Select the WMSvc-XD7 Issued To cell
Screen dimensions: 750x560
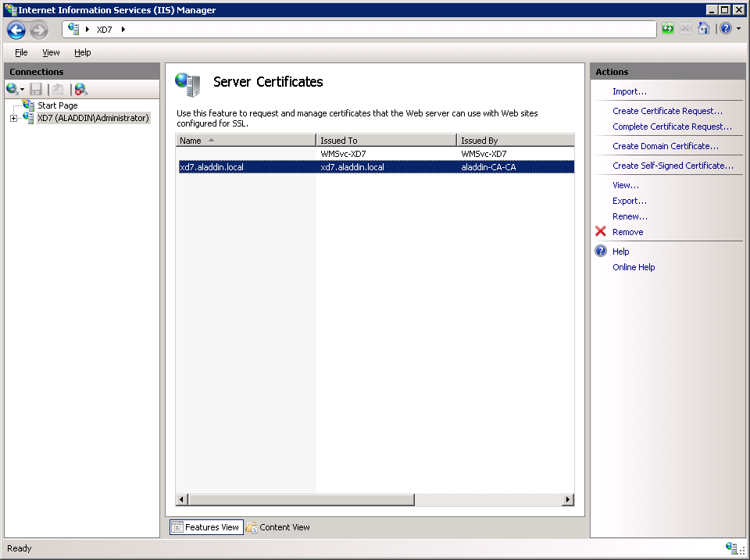[344, 154]
